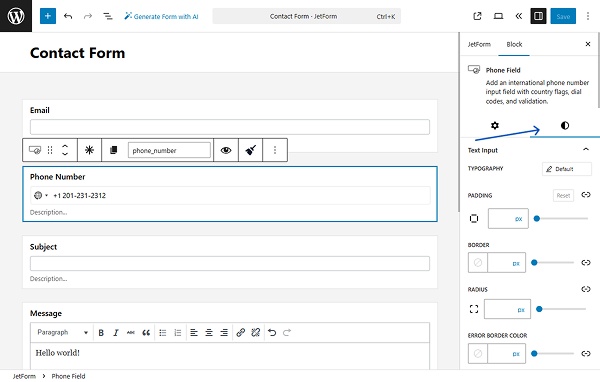This screenshot has width=600, height=382.
Task: Open the phone country flag dropdown
Action: [41, 195]
